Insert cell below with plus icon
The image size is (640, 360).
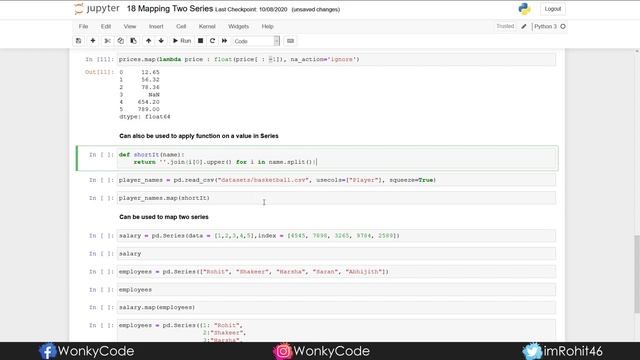click(93, 41)
